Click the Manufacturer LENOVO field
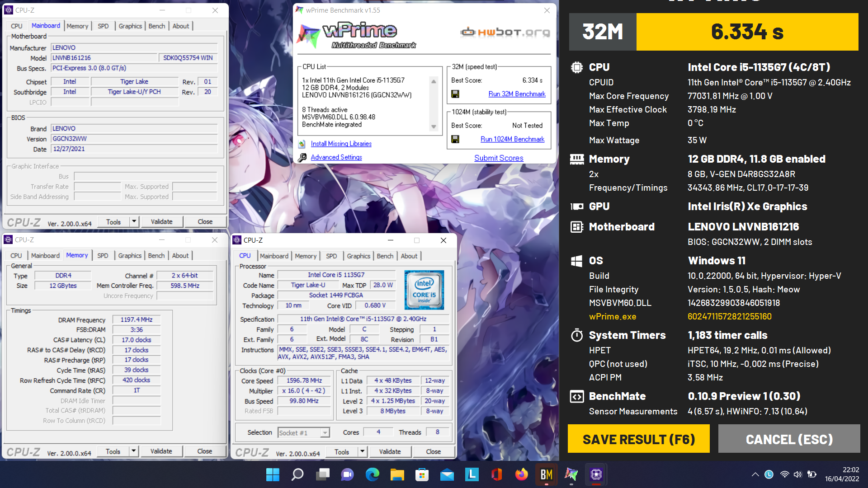 pos(134,47)
